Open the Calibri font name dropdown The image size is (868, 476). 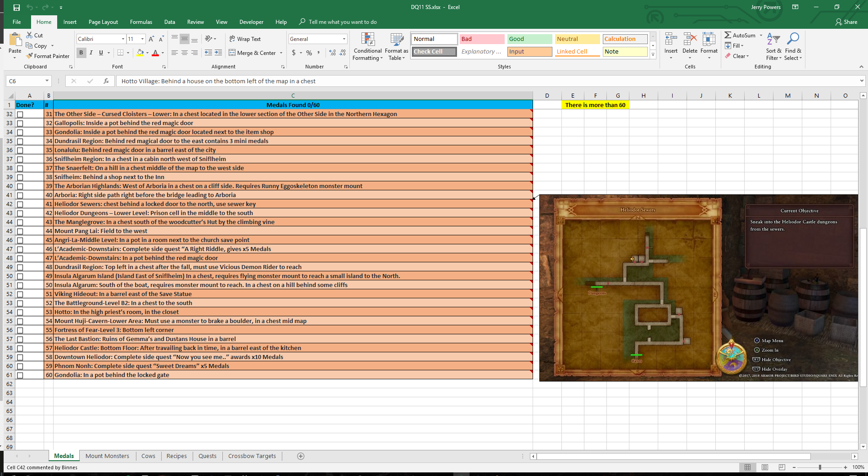click(123, 39)
